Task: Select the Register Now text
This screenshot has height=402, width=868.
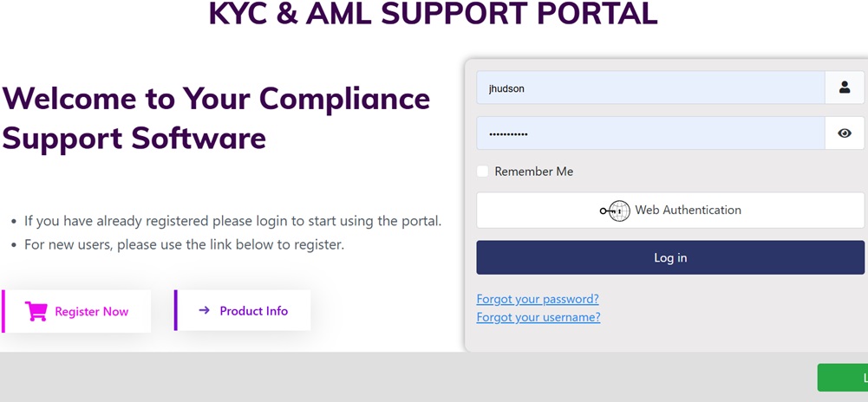Action: click(91, 312)
